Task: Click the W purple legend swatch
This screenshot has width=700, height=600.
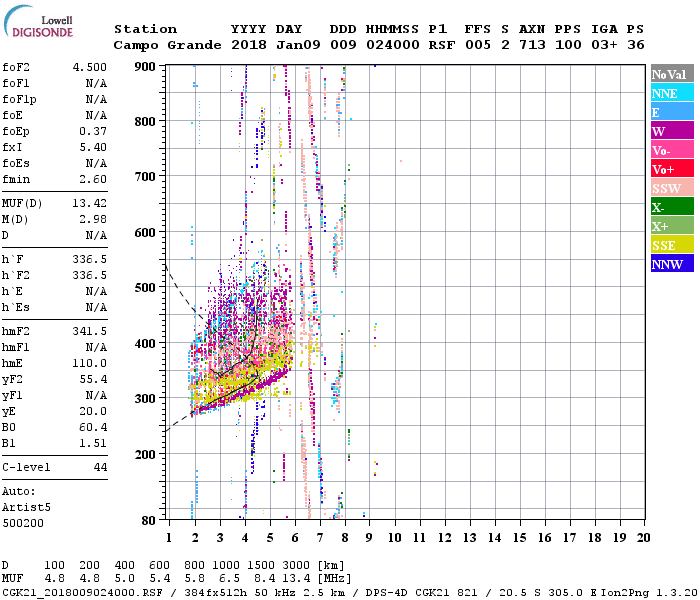Action: pyautogui.click(x=672, y=131)
